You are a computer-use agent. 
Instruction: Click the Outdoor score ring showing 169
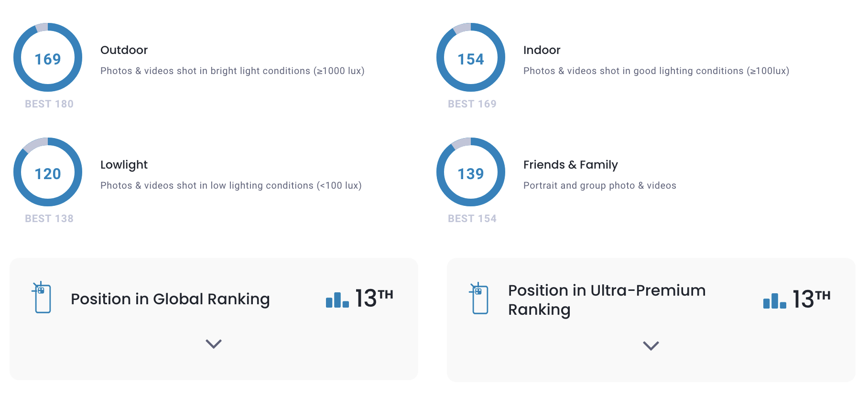pos(48,58)
